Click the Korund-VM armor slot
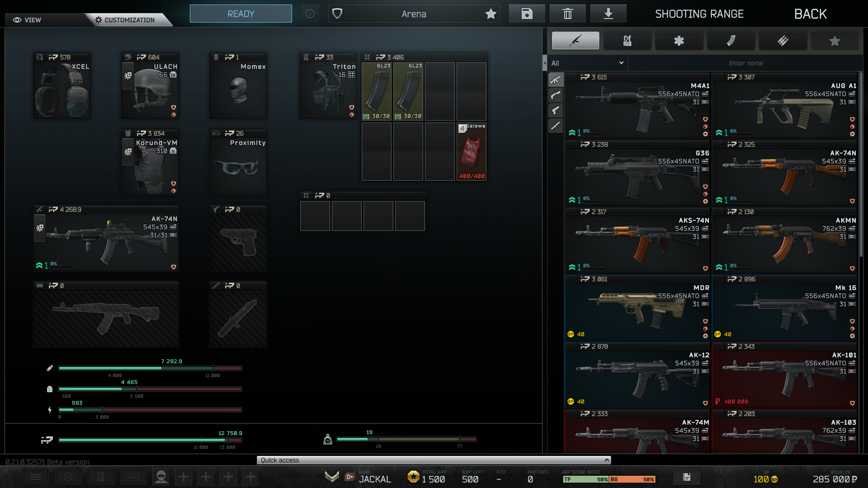The height and width of the screenshot is (488, 868). [x=150, y=162]
